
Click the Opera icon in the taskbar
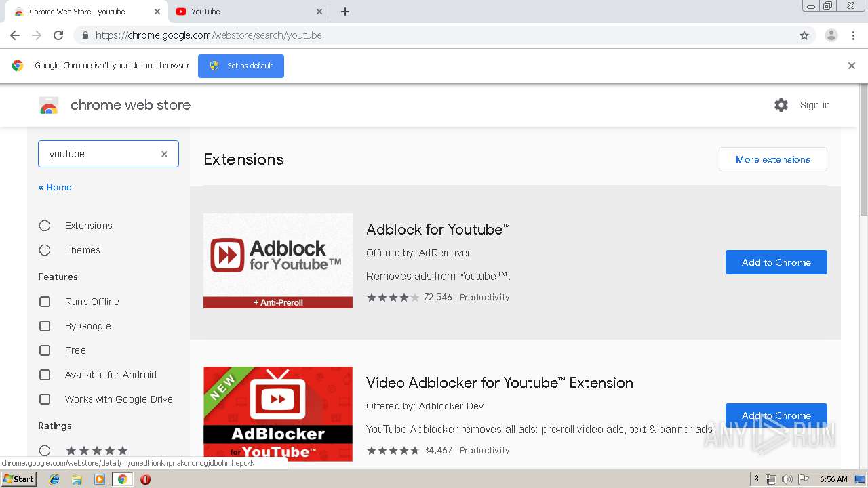145,479
